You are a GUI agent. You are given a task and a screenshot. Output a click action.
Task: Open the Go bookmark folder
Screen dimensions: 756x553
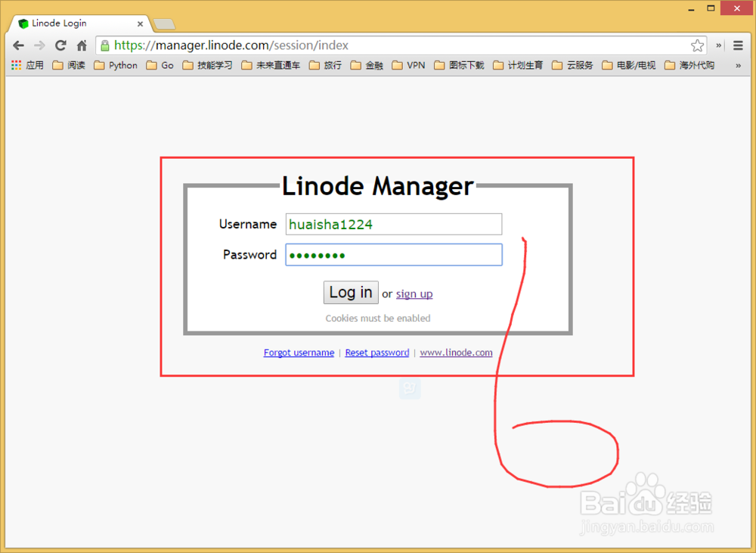click(x=160, y=65)
